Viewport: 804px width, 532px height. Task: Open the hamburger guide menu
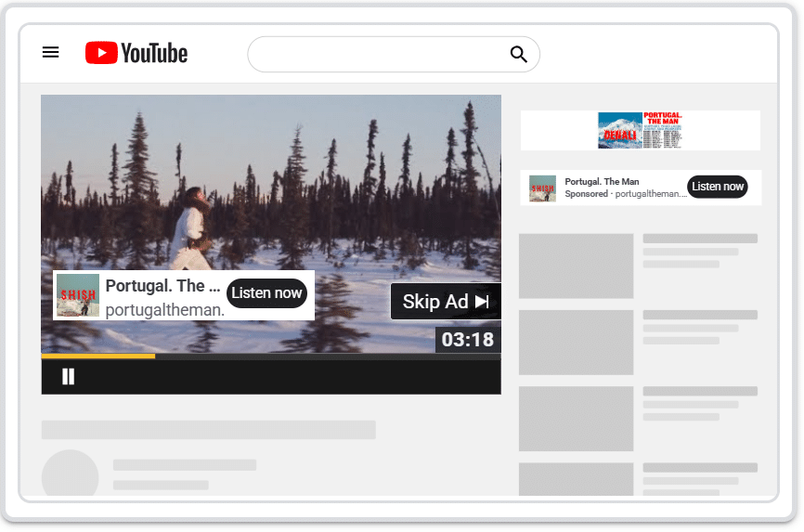[x=51, y=53]
